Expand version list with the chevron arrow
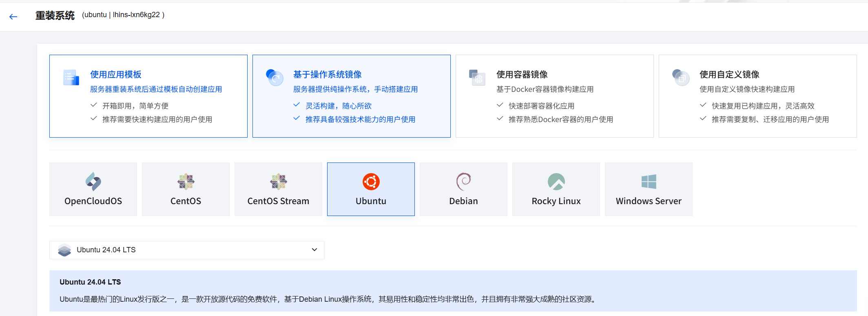The width and height of the screenshot is (868, 316). pyautogui.click(x=314, y=250)
